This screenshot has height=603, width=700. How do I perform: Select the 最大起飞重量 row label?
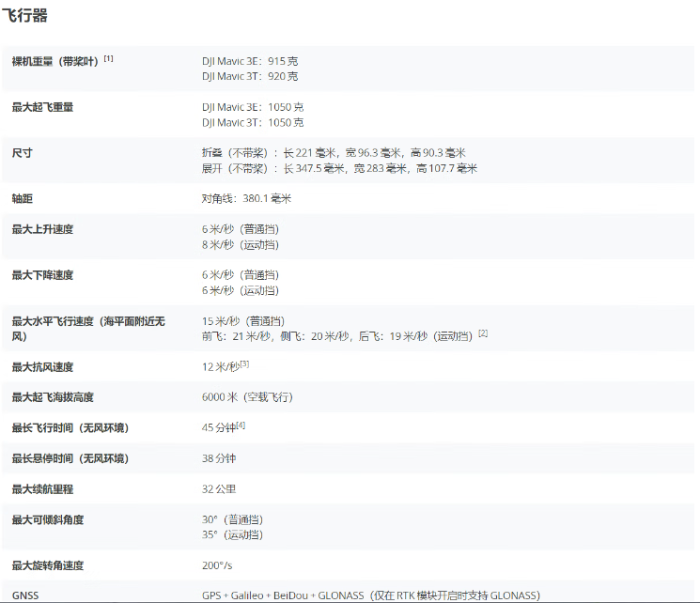pyautogui.click(x=42, y=107)
